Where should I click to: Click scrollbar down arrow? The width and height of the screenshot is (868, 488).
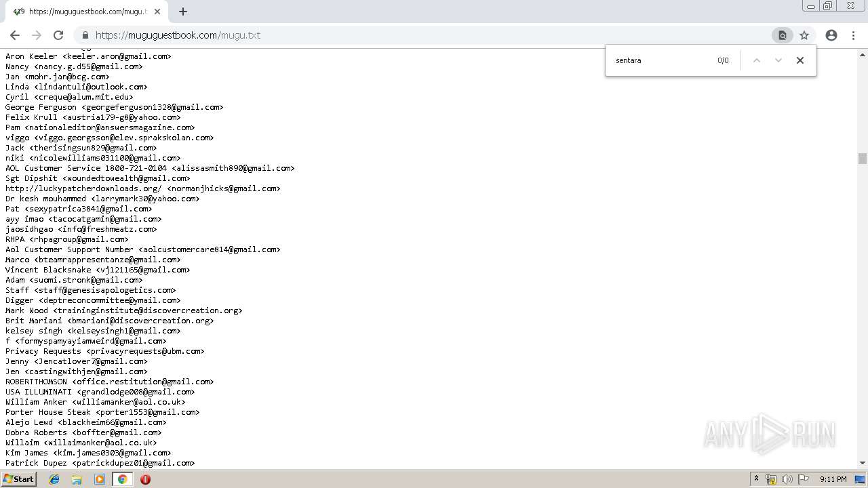[x=863, y=463]
